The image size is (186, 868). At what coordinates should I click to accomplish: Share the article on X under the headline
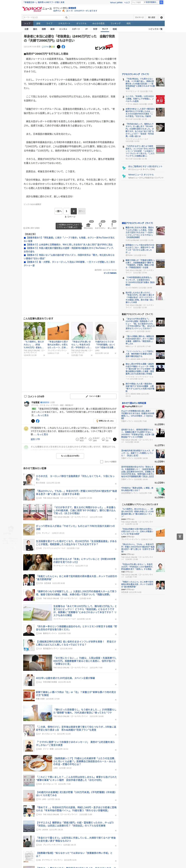(x=59, y=47)
